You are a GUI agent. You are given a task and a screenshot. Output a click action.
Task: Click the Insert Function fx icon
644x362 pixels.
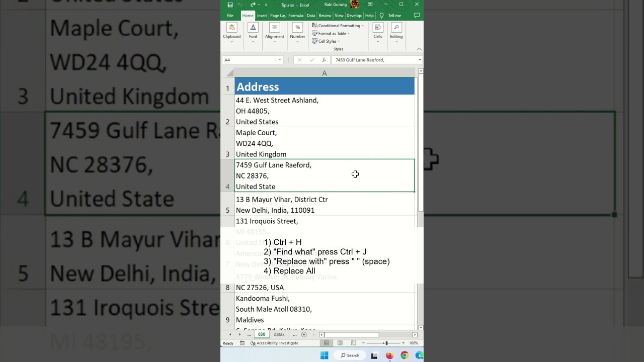324,60
